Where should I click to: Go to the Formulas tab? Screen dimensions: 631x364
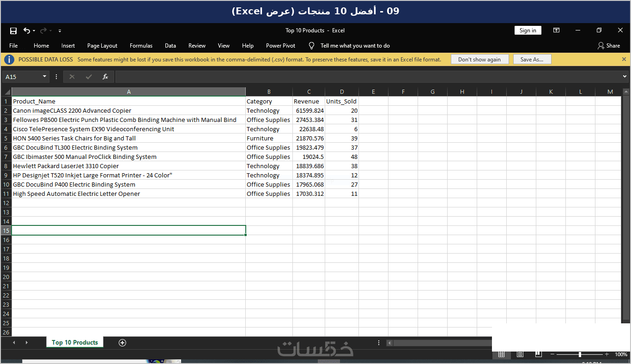[141, 46]
